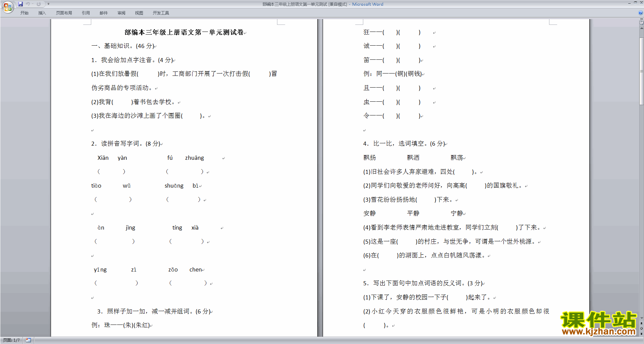Image resolution: width=644 pixels, height=344 pixels.
Task: Open Word Help via blue question icon
Action: [641, 13]
